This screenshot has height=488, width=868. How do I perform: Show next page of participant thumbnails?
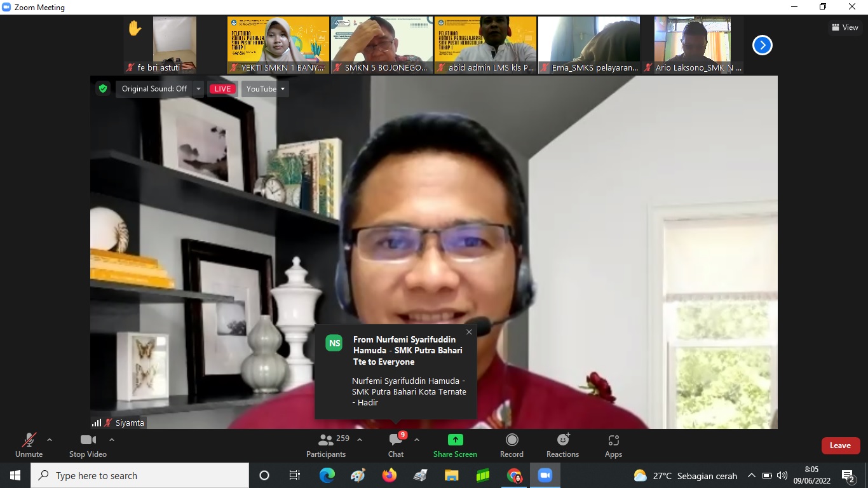[x=762, y=45]
